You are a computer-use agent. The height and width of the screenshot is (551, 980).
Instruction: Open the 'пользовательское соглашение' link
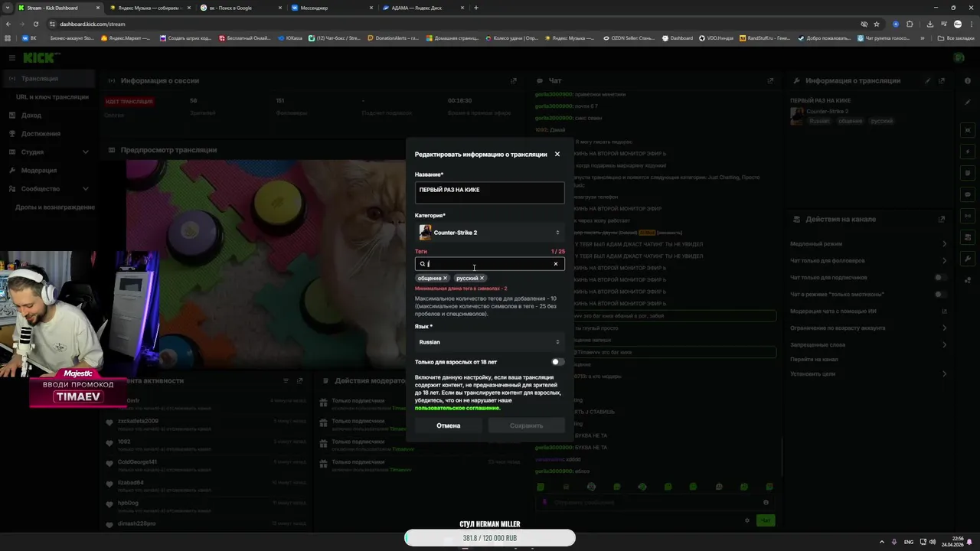(x=457, y=408)
